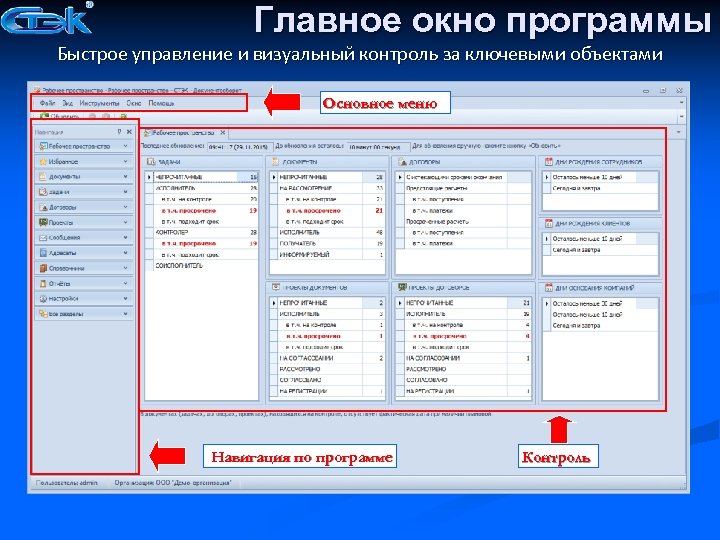Expand the Отчёты navigation chevron
The width and height of the screenshot is (720, 540).
(125, 283)
